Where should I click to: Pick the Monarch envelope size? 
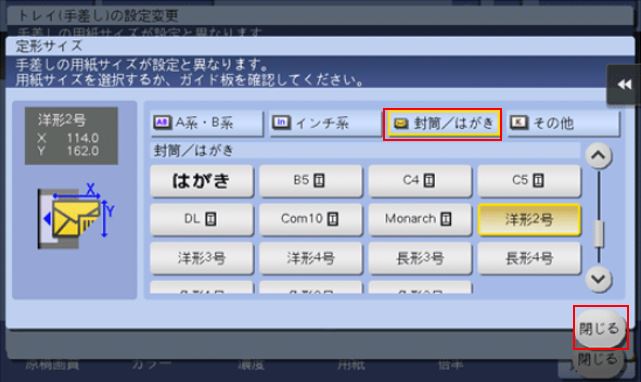click(420, 220)
